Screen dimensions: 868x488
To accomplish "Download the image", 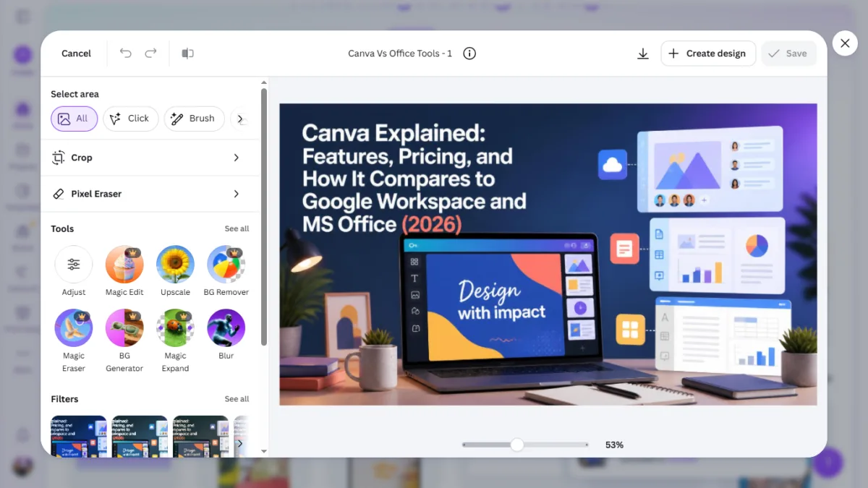I will pos(642,53).
